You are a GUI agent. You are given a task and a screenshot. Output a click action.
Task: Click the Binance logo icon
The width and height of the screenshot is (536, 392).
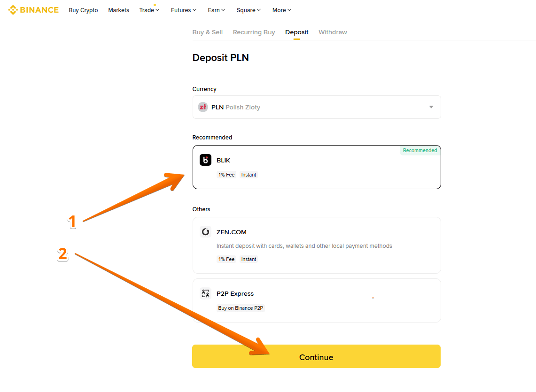[13, 10]
